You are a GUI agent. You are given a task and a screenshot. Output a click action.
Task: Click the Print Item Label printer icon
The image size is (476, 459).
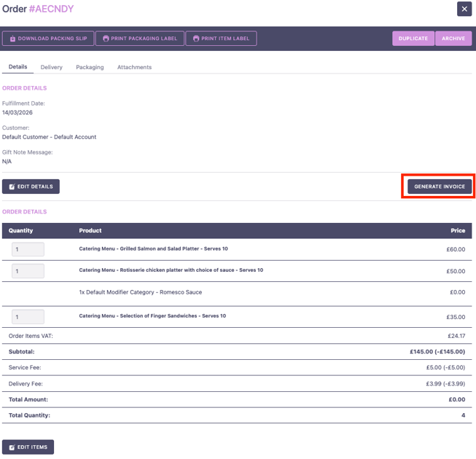pos(196,39)
